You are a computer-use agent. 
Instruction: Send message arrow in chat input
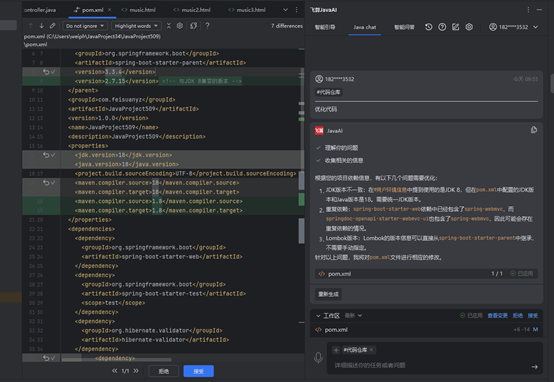(x=534, y=367)
